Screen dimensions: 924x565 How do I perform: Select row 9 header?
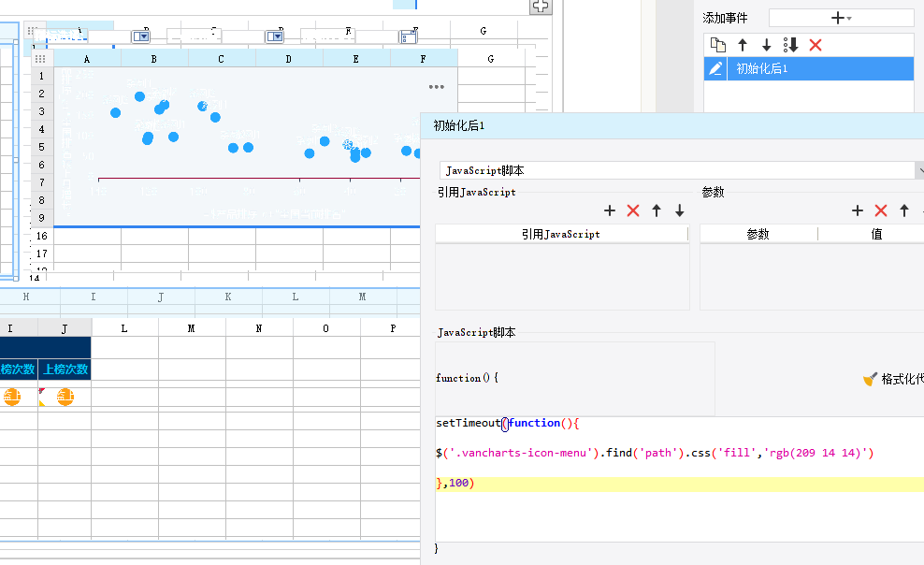coord(41,218)
